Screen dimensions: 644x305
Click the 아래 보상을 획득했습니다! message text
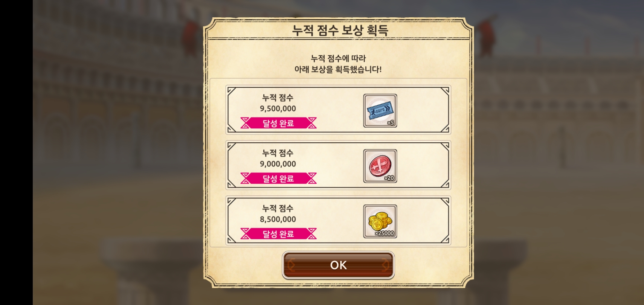click(338, 70)
